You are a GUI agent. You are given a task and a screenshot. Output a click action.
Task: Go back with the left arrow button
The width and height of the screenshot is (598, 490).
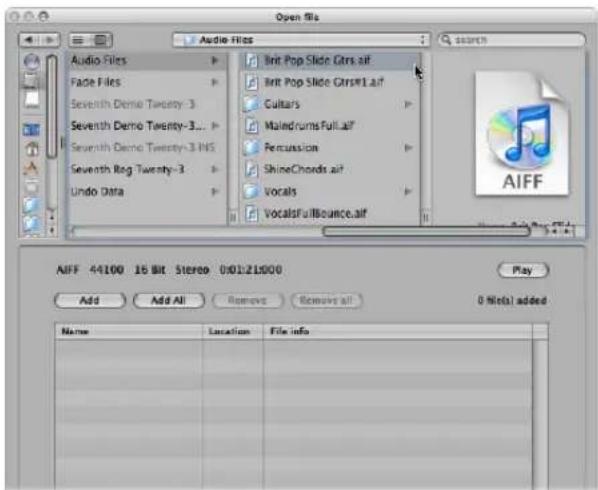[29, 40]
